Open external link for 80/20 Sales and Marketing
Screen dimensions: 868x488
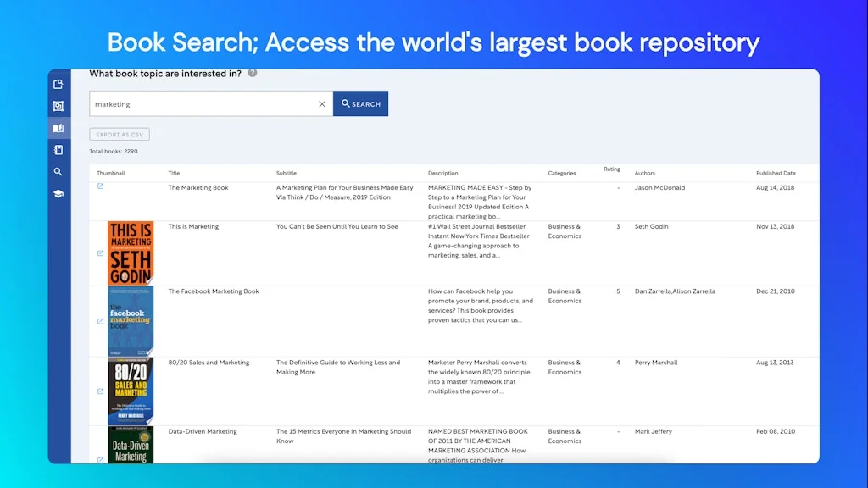coord(100,391)
